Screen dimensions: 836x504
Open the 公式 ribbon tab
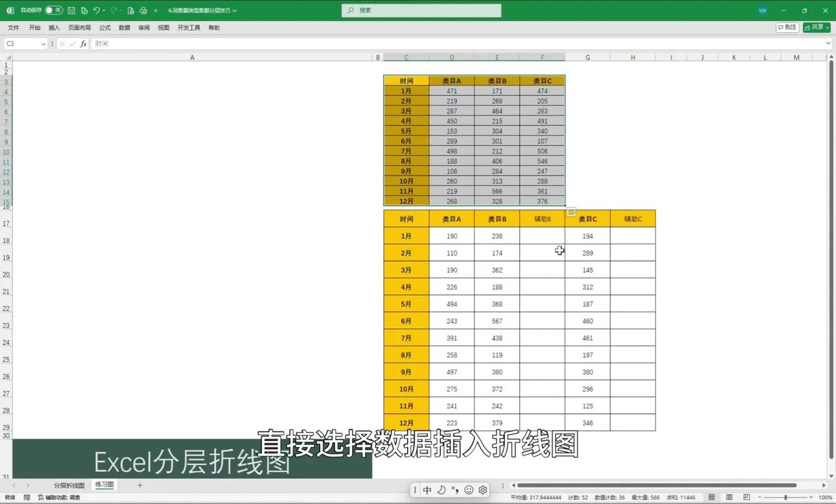tap(105, 28)
